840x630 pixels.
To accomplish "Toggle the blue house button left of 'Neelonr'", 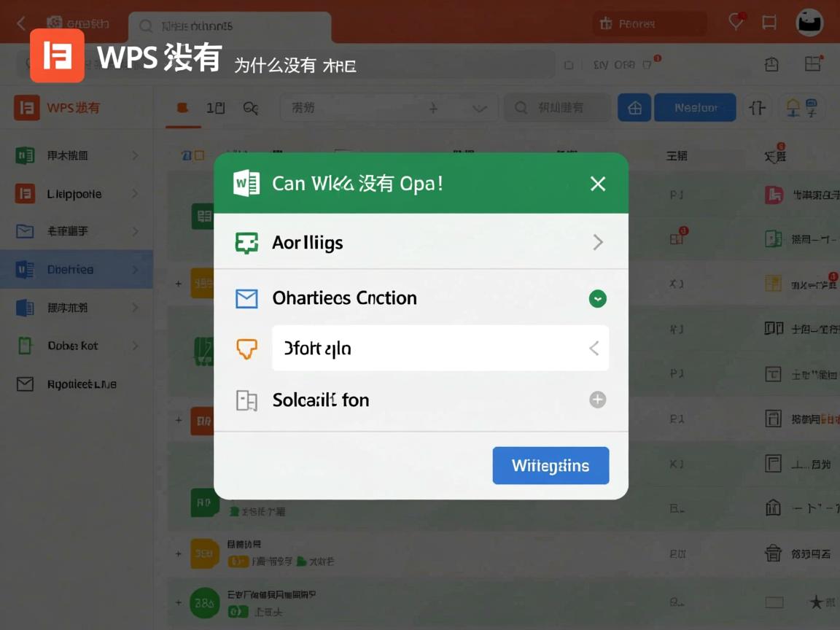I will pos(634,107).
